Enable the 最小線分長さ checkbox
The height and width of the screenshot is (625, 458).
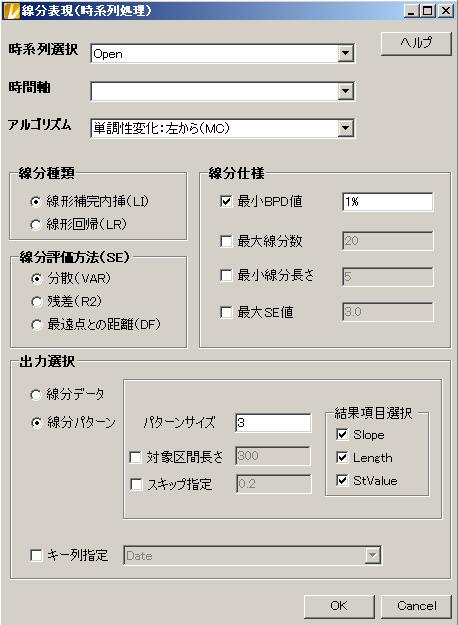226,275
